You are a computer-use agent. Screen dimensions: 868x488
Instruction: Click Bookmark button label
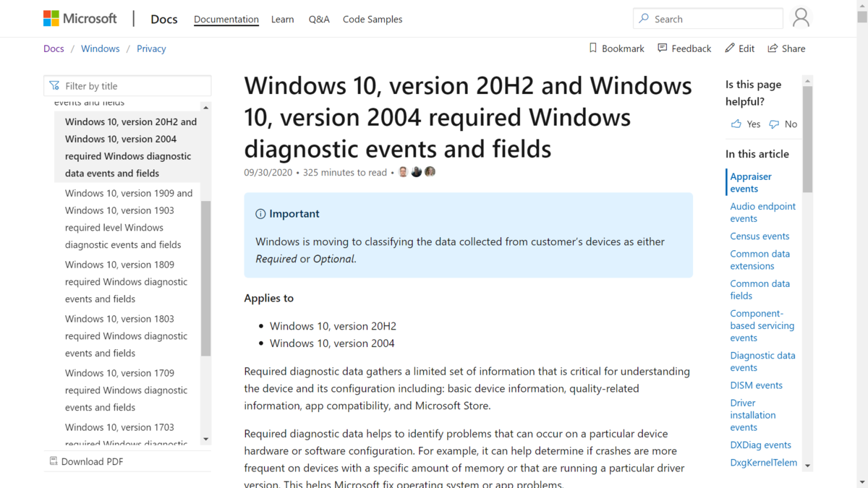[x=623, y=48]
